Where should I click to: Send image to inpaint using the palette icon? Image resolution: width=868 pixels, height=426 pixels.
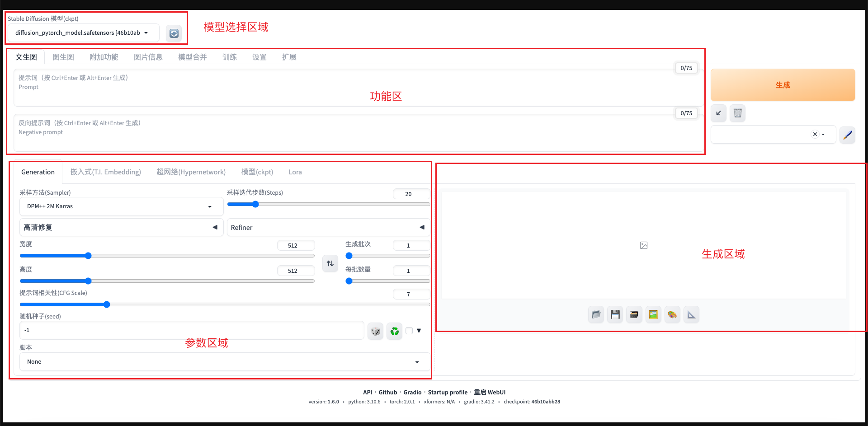672,314
